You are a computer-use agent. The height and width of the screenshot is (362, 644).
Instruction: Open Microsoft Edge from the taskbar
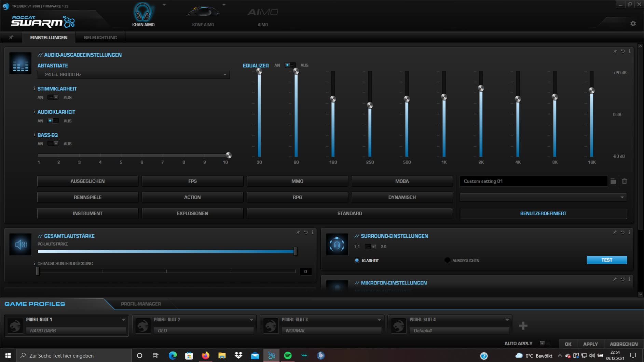point(173,356)
